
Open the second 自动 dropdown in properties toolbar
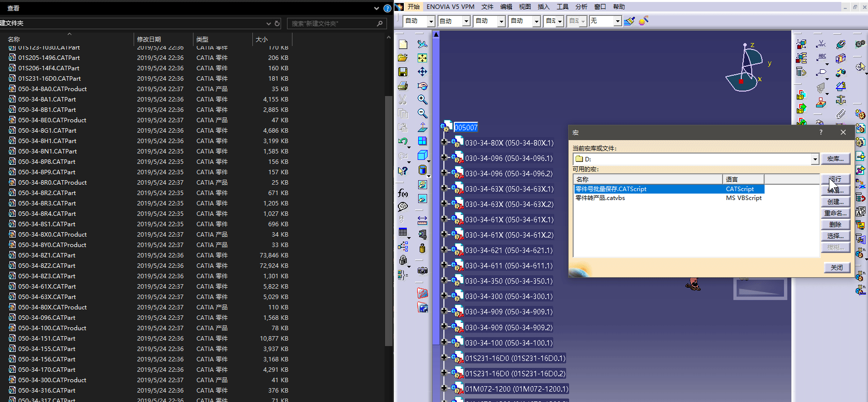coord(466,21)
